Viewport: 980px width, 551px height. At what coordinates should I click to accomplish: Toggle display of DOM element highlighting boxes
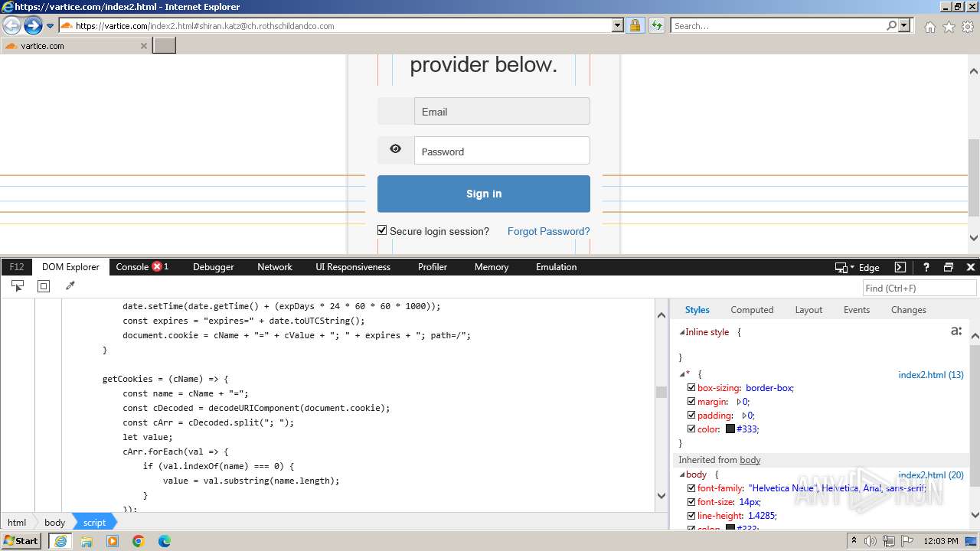(44, 285)
